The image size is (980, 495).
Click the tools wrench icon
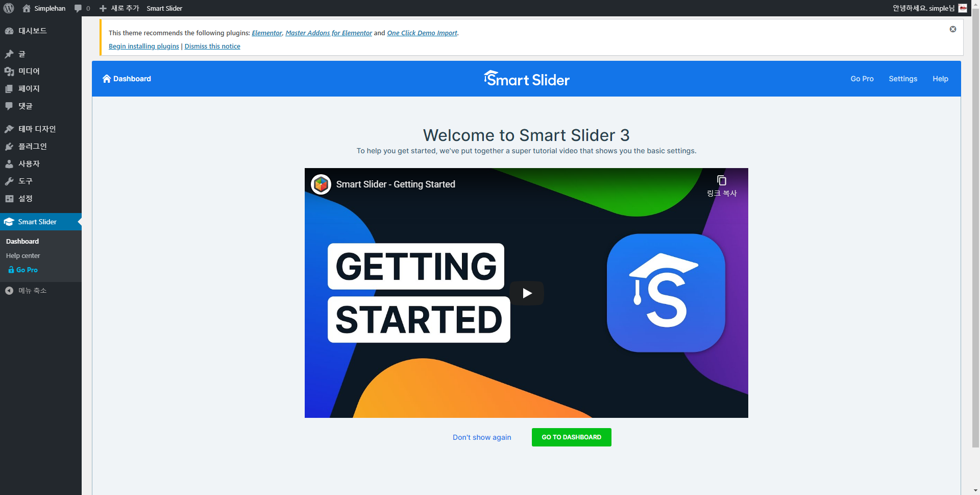(9, 181)
